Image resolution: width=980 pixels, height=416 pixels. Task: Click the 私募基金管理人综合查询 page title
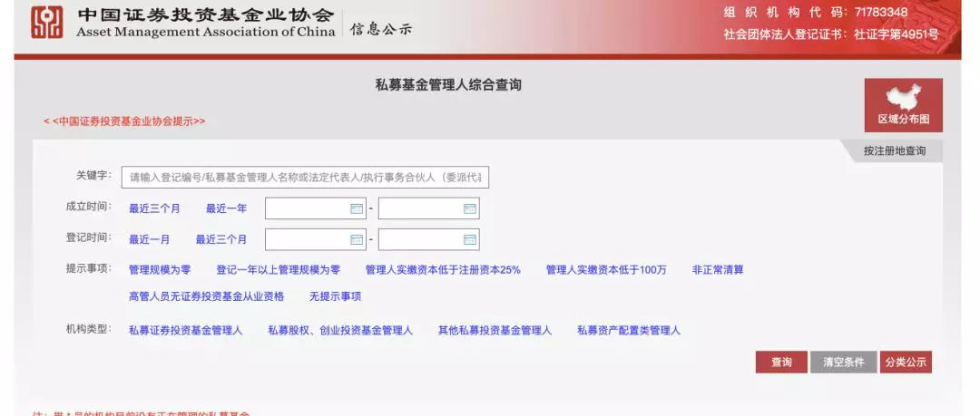(x=448, y=85)
